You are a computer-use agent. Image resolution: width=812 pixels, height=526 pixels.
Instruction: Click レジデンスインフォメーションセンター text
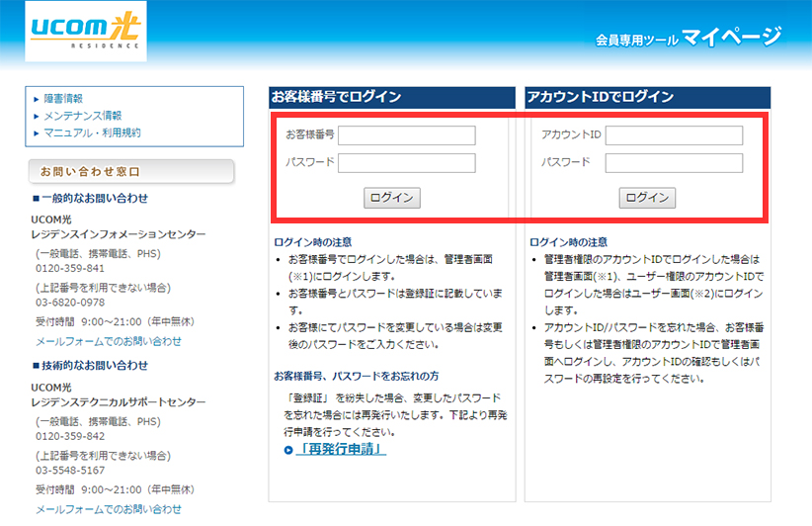coord(119,234)
